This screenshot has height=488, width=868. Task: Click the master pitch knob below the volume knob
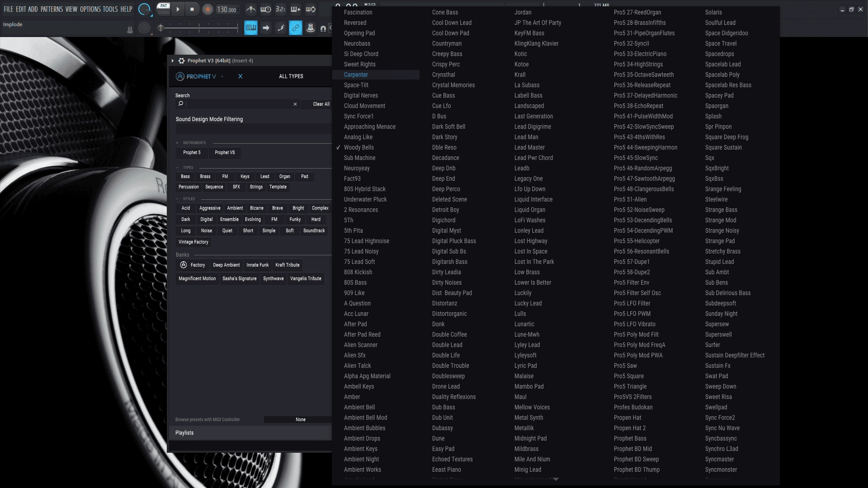tap(144, 28)
